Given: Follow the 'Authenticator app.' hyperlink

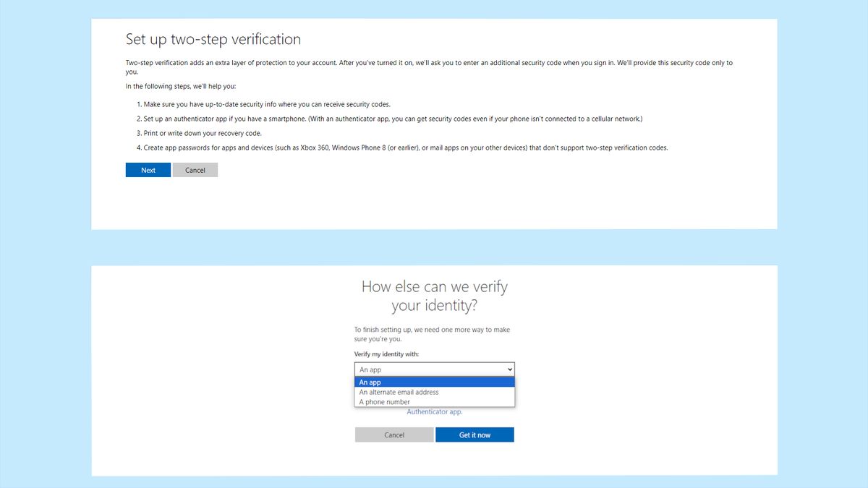Looking at the screenshot, I should (434, 411).
